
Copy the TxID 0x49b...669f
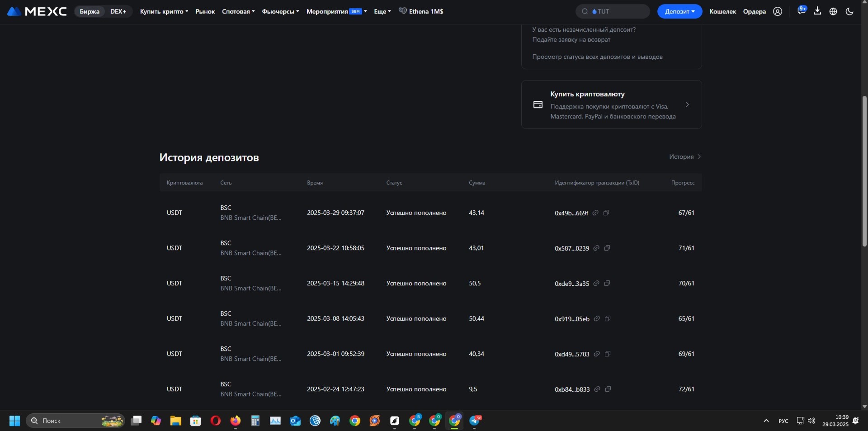[x=606, y=213]
